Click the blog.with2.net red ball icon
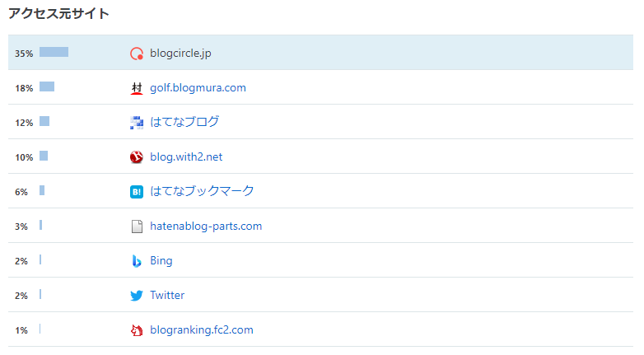 tap(137, 157)
